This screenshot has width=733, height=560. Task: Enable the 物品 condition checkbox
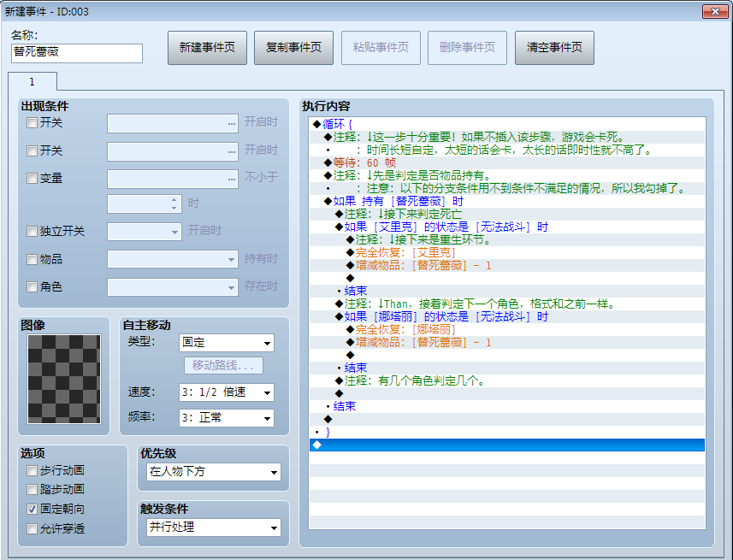coord(32,259)
